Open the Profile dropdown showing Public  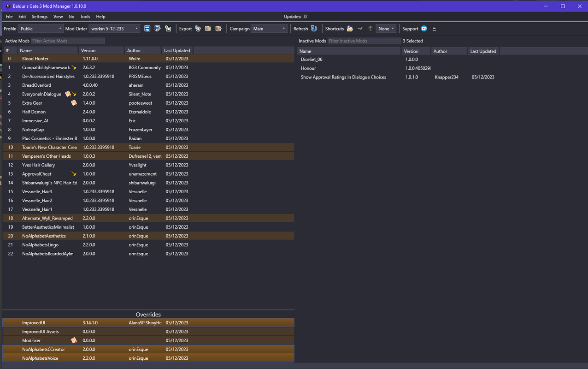40,29
